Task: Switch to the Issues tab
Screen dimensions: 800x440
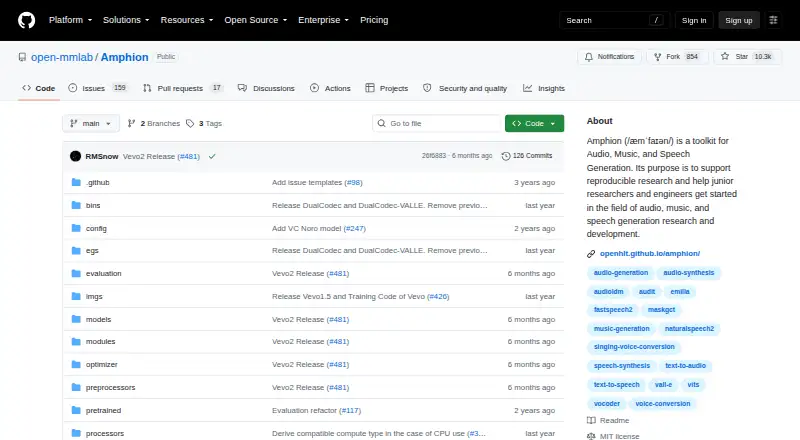Action: tap(97, 88)
